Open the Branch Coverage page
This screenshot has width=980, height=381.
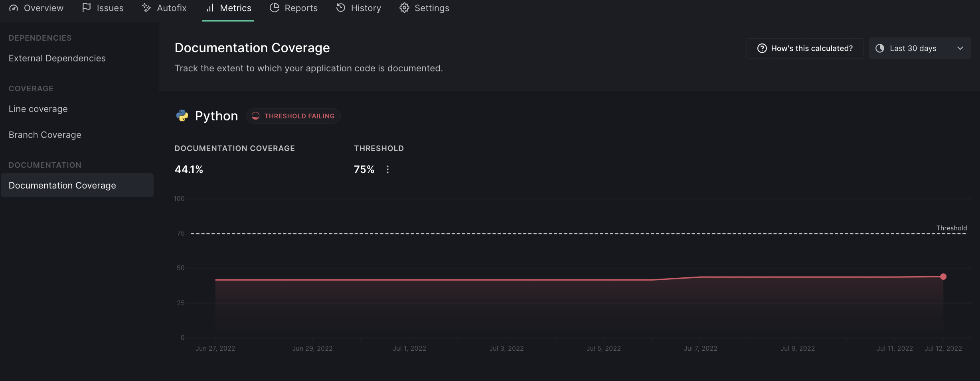click(x=45, y=135)
